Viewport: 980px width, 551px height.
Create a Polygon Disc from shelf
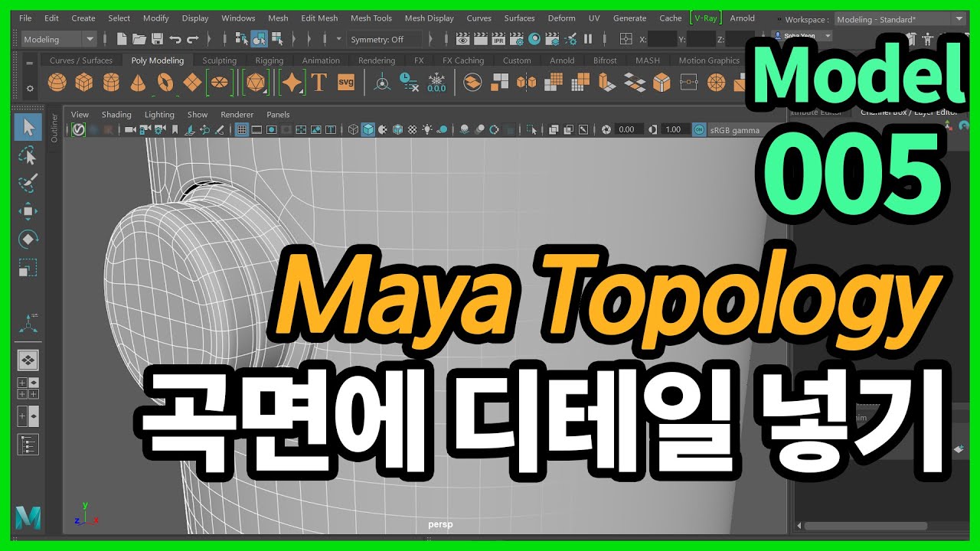point(220,82)
